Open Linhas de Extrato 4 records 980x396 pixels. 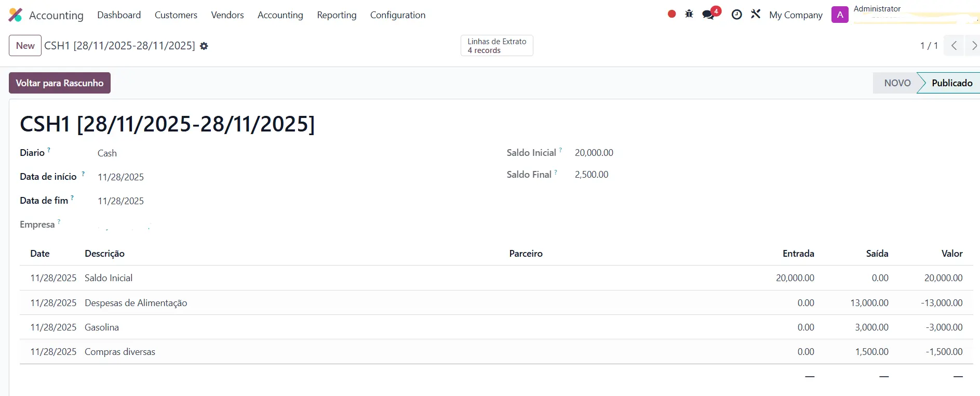(x=496, y=46)
